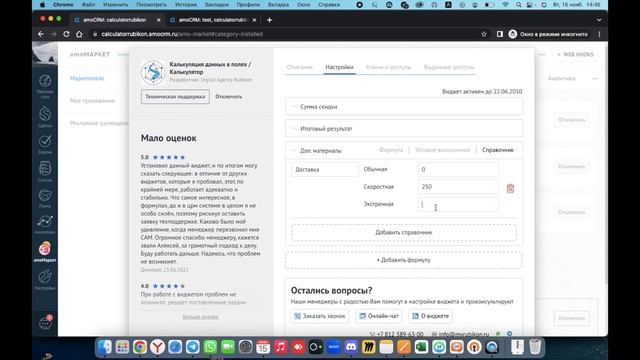Open the Формула sub-tab
Image resolution: width=640 pixels, height=360 pixels.
pyautogui.click(x=391, y=150)
